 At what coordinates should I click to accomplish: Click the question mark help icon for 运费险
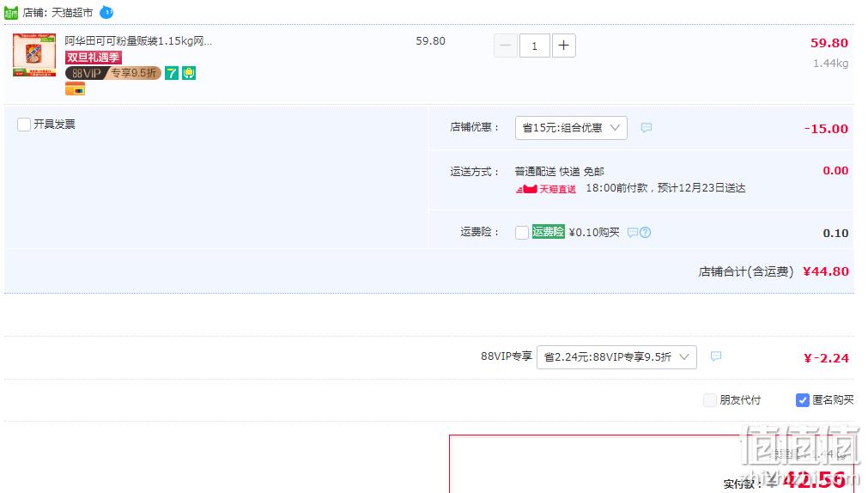(x=645, y=233)
